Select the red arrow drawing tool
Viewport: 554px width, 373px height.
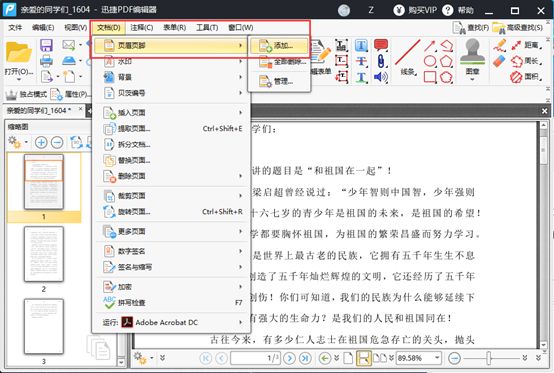click(x=430, y=46)
